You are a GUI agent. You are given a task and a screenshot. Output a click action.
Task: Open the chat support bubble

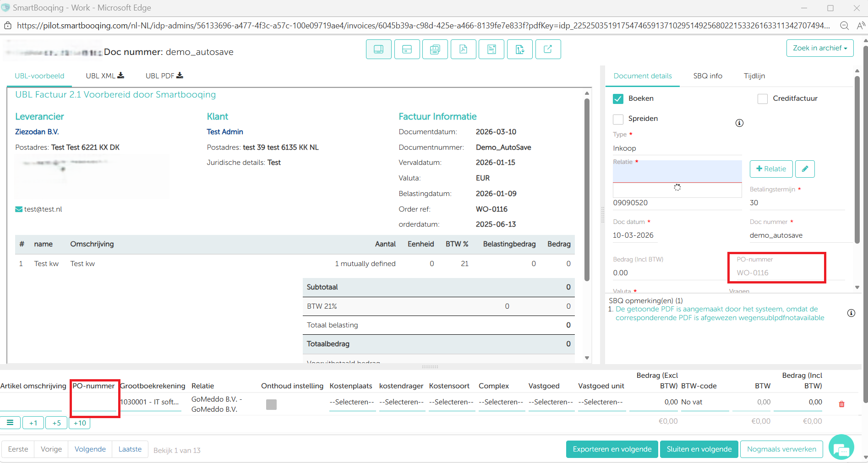click(841, 448)
